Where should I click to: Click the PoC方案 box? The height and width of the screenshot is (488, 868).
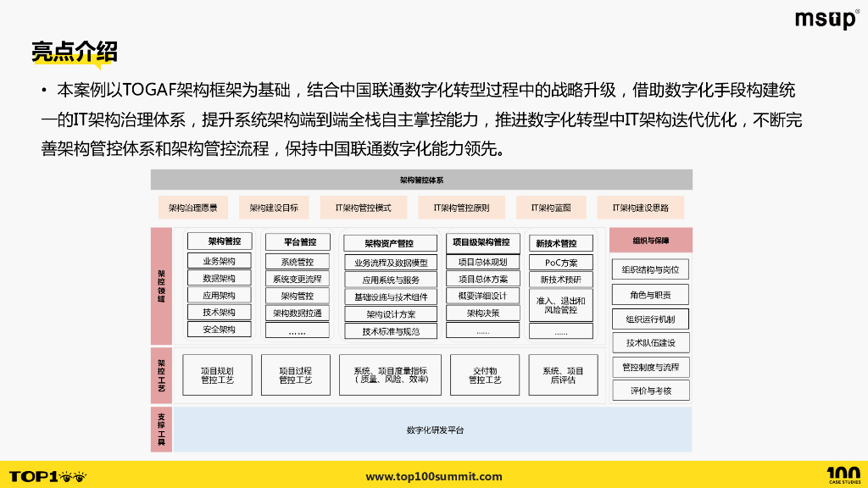561,263
